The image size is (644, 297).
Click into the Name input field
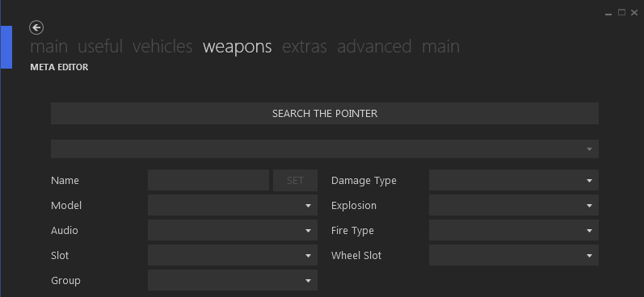pyautogui.click(x=208, y=181)
